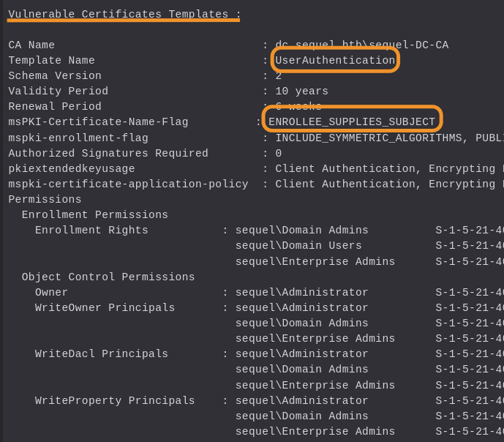Viewport: 504px width, 442px height.
Task: Click the 'mspki-enrollment-flag' label
Action: [x=78, y=138]
